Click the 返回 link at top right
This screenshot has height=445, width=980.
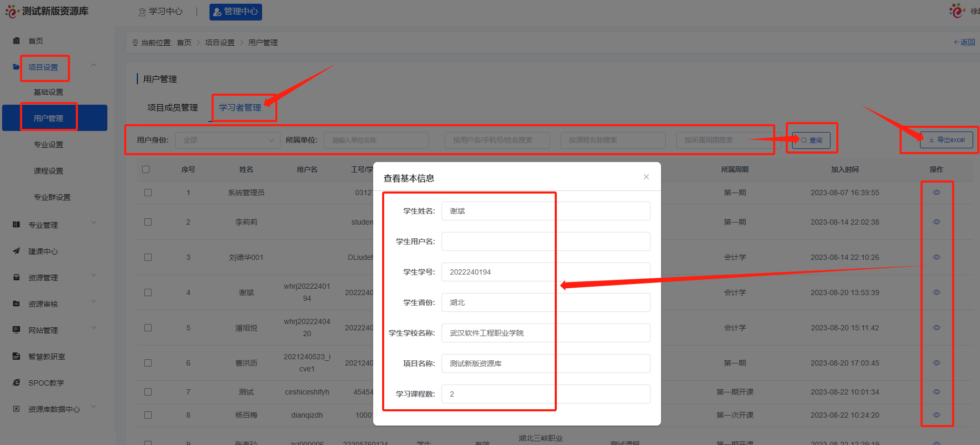964,42
